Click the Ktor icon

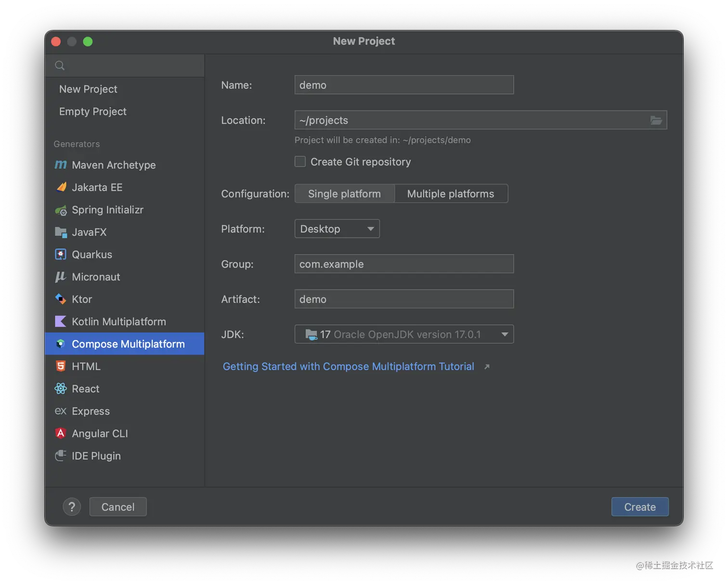[61, 299]
